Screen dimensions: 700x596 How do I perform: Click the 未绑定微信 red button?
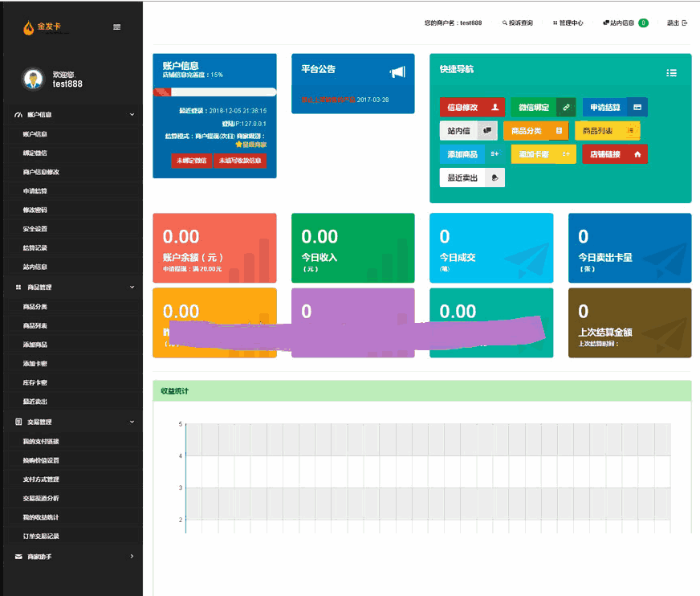[x=191, y=161]
